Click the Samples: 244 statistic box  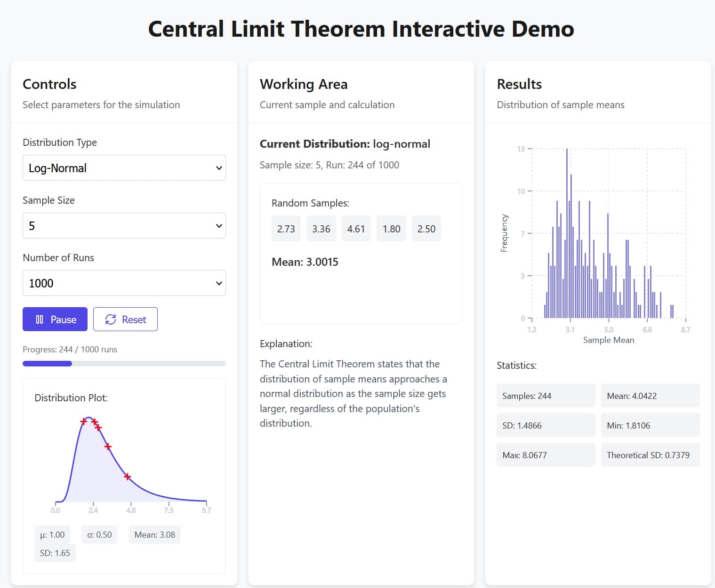pos(546,396)
